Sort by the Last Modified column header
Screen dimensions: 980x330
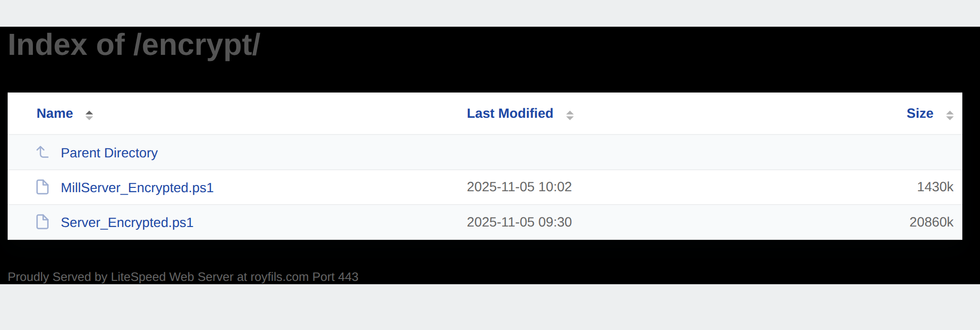click(x=510, y=113)
